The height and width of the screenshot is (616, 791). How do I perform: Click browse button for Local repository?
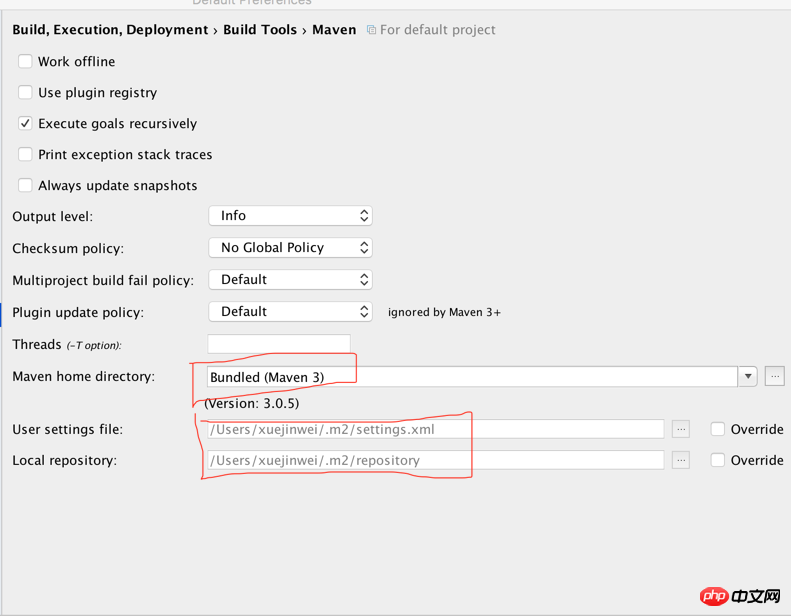point(681,460)
